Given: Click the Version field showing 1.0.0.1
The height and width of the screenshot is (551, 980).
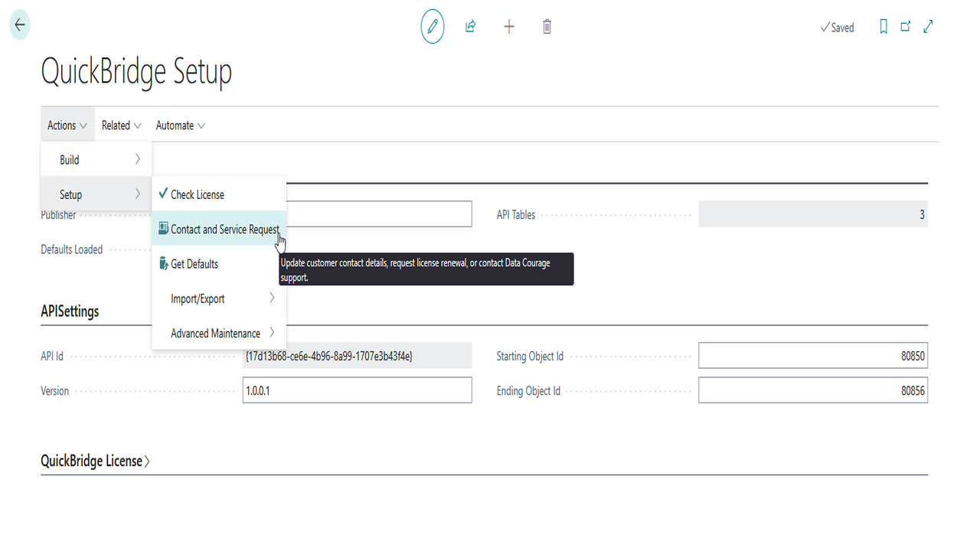Looking at the screenshot, I should [x=357, y=390].
